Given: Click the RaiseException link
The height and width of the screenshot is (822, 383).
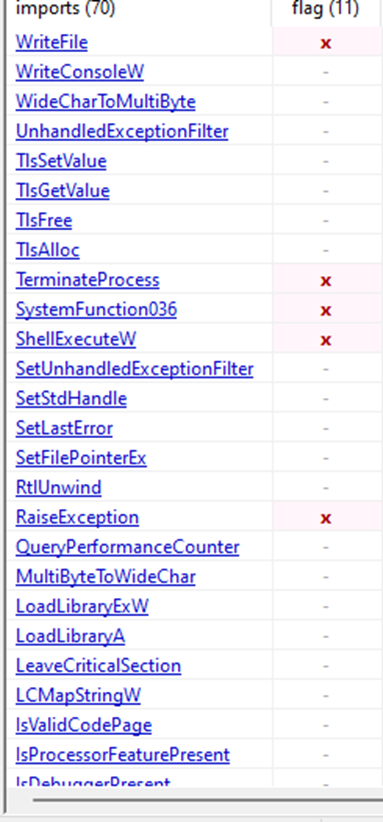Looking at the screenshot, I should 77,517.
